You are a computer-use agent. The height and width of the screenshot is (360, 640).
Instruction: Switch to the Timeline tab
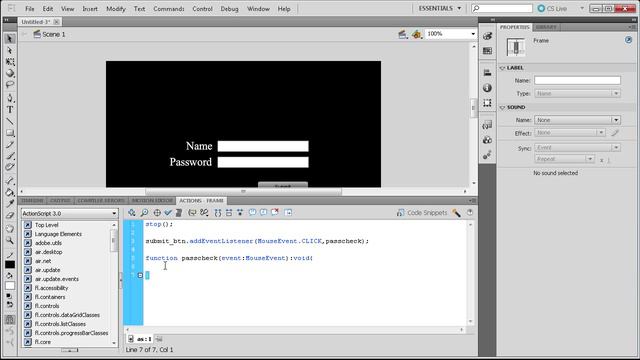pyautogui.click(x=32, y=201)
